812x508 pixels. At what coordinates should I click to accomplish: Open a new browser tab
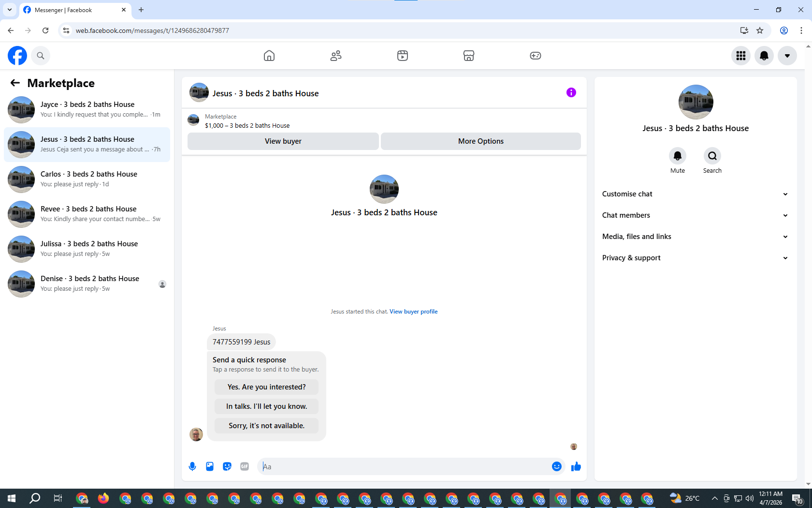click(141, 10)
